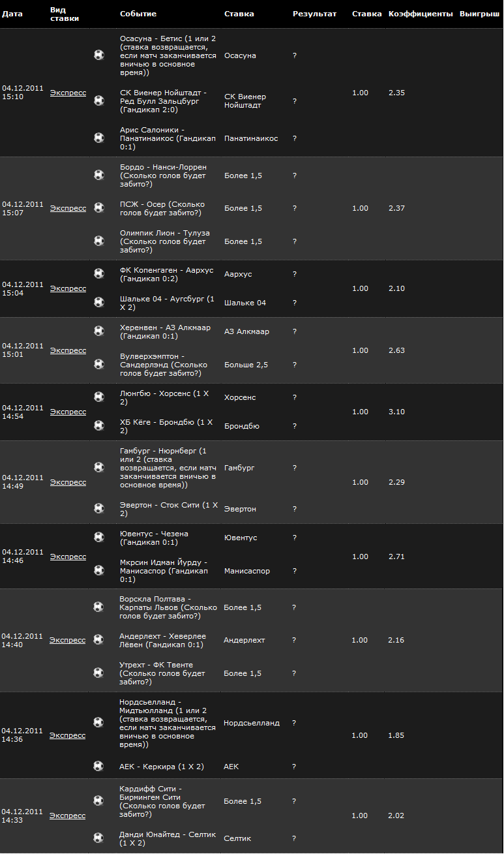Select the soccer icon for АЕК - Керкира
This screenshot has width=504, height=854.
point(98,766)
